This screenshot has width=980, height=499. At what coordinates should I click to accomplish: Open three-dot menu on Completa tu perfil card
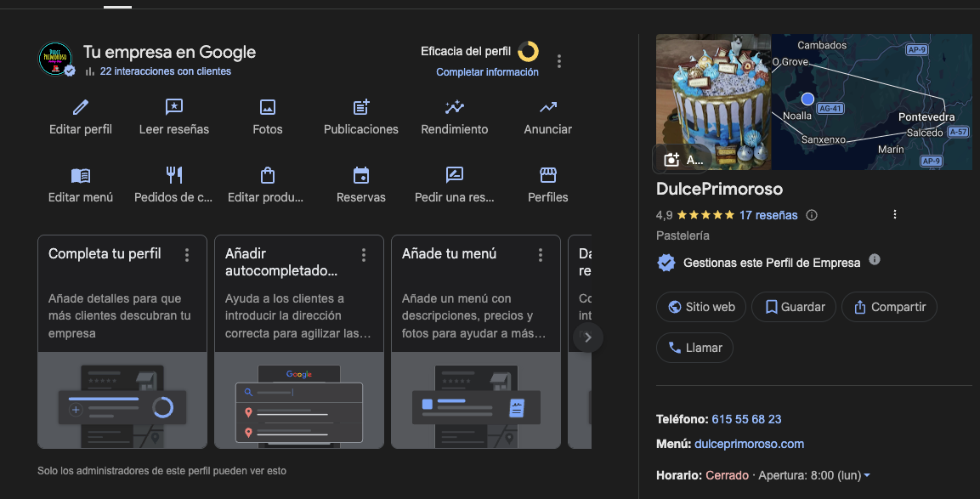tap(187, 255)
